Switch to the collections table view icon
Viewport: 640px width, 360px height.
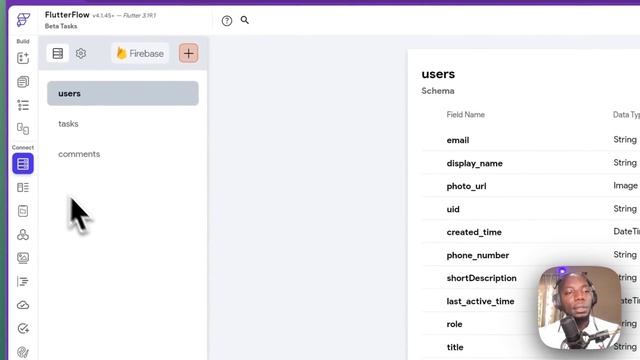click(58, 53)
